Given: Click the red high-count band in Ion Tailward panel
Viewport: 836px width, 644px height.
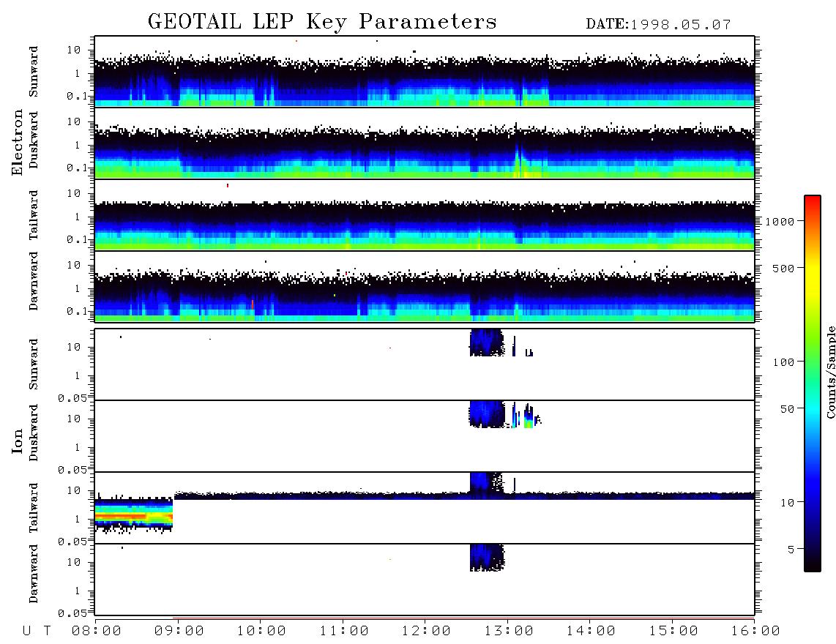Looking at the screenshot, I should 133,516.
